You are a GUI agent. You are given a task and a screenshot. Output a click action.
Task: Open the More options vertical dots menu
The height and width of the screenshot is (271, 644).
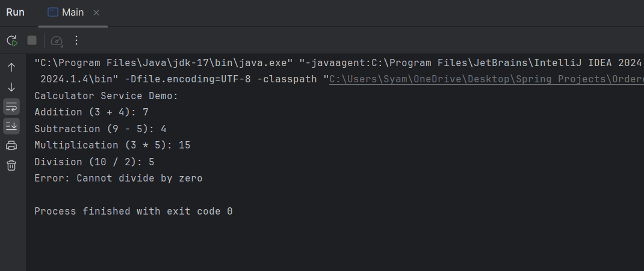point(76,40)
